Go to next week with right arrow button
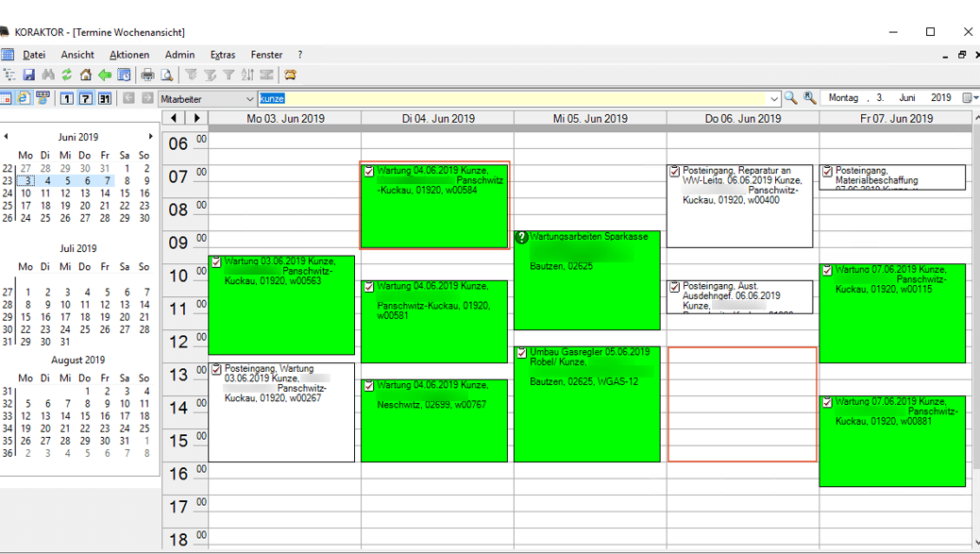This screenshot has height=554, width=980. tap(196, 118)
